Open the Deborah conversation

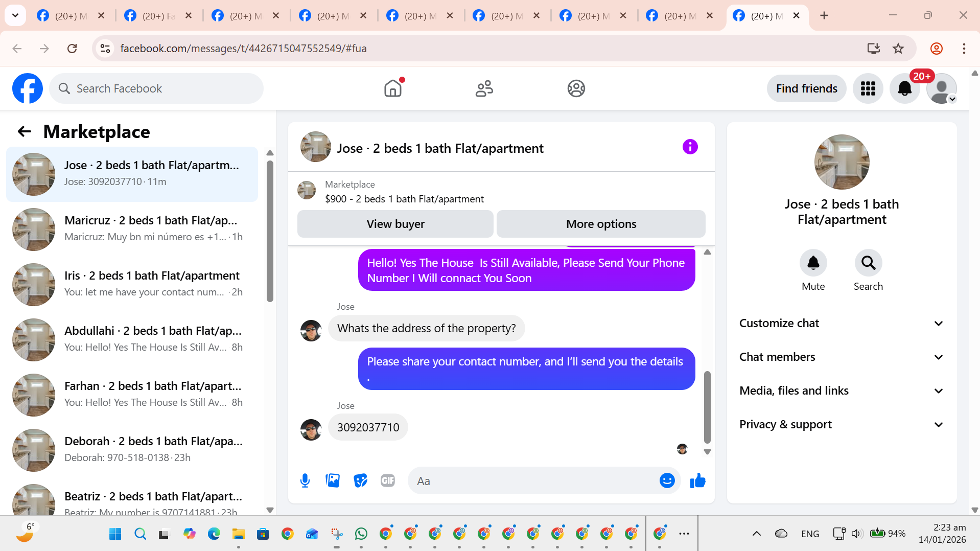[x=132, y=450]
